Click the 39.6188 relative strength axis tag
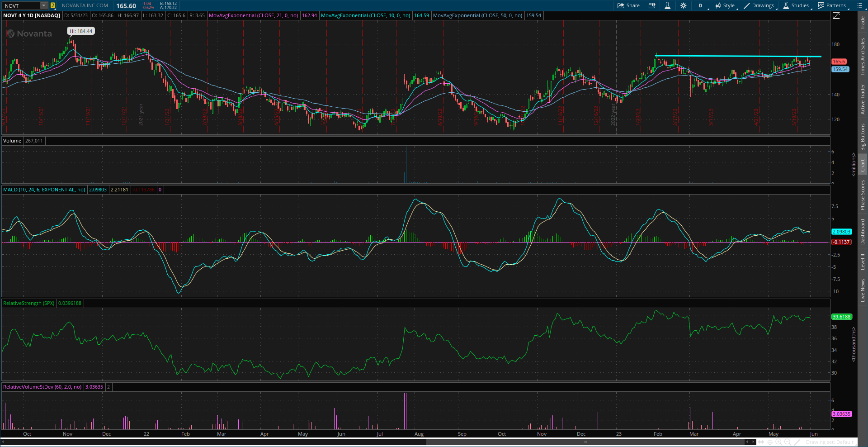The width and height of the screenshot is (868, 447). click(x=841, y=317)
